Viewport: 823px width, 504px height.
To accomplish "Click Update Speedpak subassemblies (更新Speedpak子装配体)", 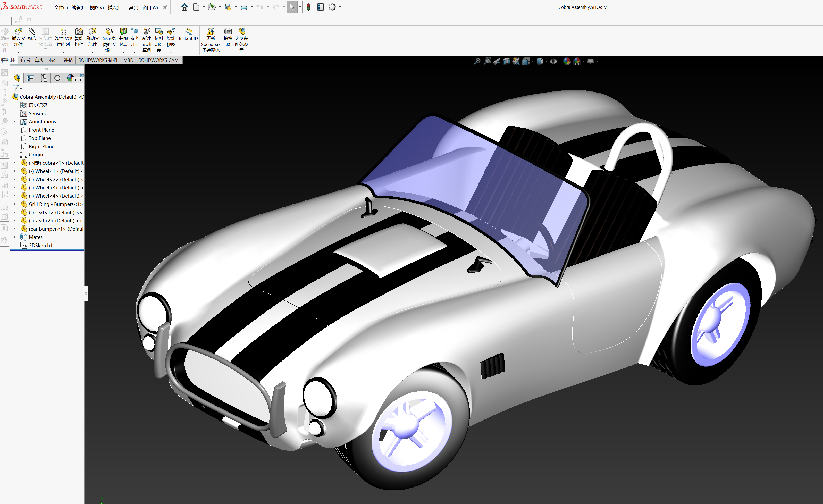I will [211, 40].
